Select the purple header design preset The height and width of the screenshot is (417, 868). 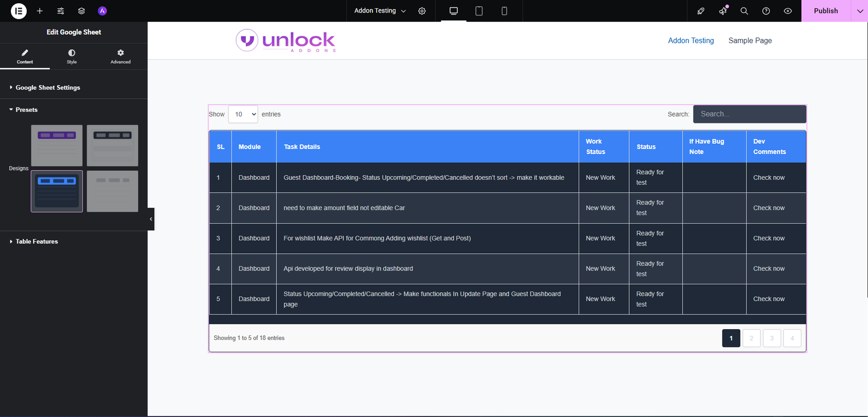[x=57, y=145]
